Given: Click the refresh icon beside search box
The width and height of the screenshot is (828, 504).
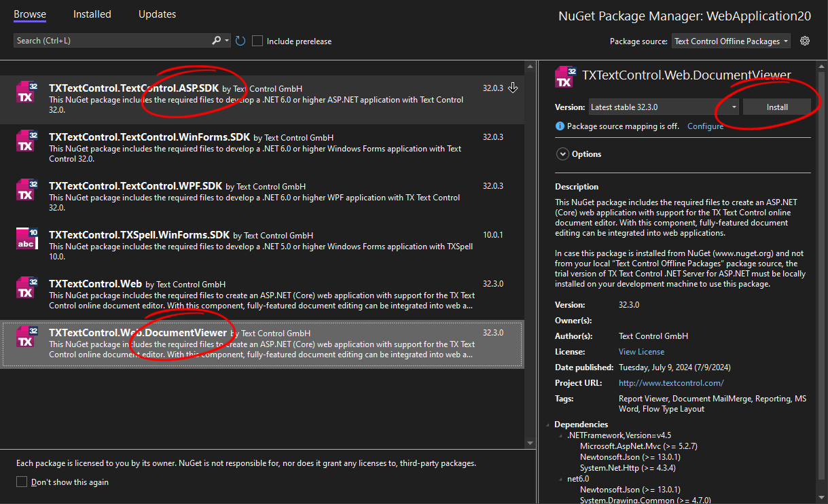Looking at the screenshot, I should click(x=240, y=41).
